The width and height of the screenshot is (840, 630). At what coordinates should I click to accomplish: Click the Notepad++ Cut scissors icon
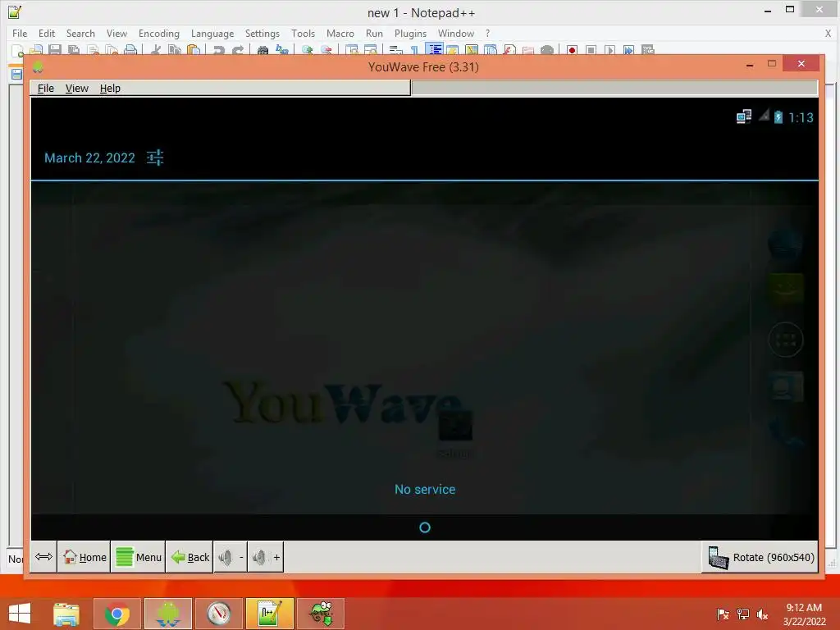156,50
